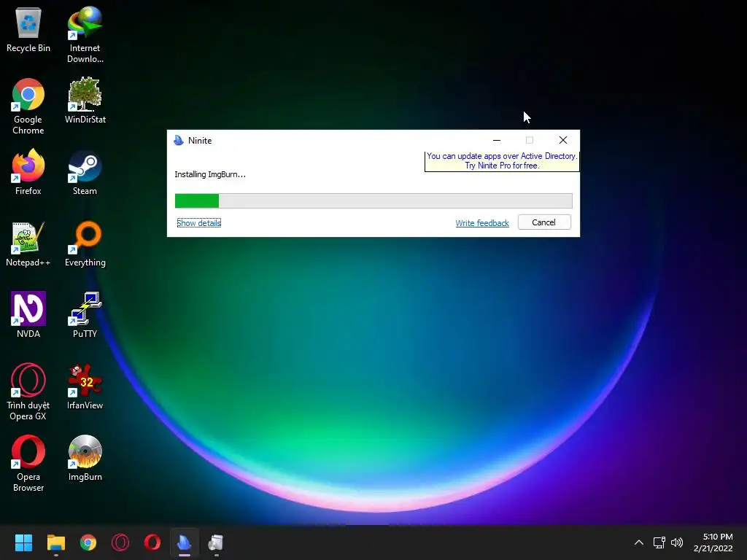This screenshot has width=747, height=560.
Task: Select the Firefox desktop shortcut
Action: (28, 172)
